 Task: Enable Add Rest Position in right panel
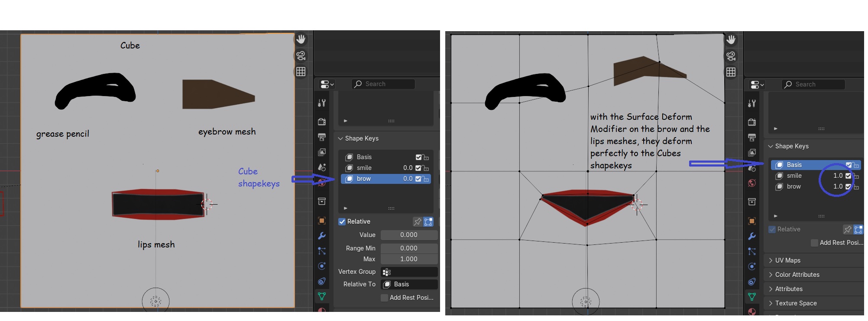[814, 243]
